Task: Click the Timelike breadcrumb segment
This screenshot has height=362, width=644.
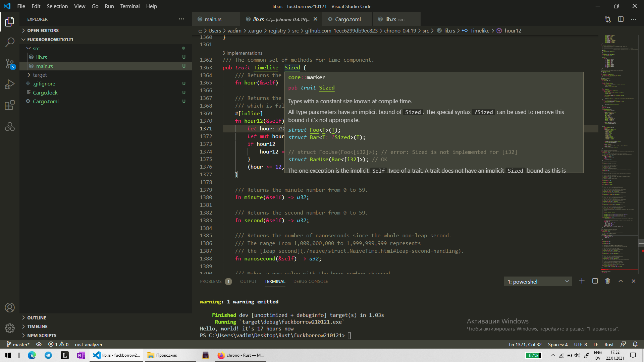Action: [480, 31]
